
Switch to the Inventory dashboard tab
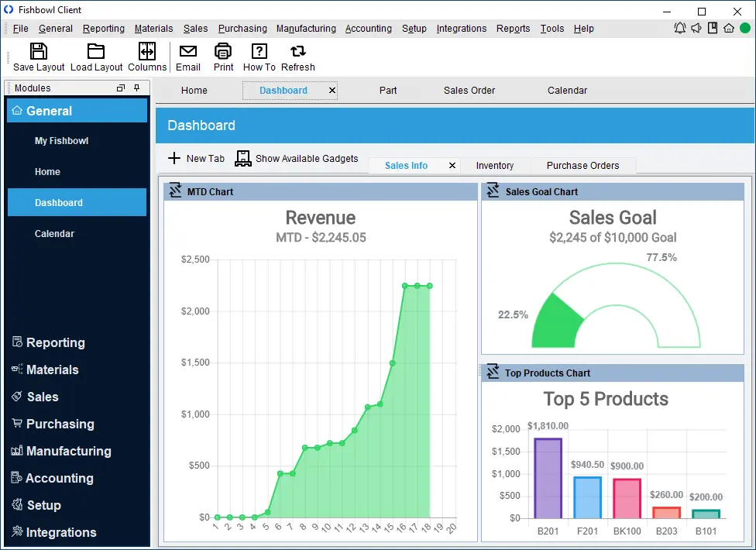pyautogui.click(x=495, y=165)
